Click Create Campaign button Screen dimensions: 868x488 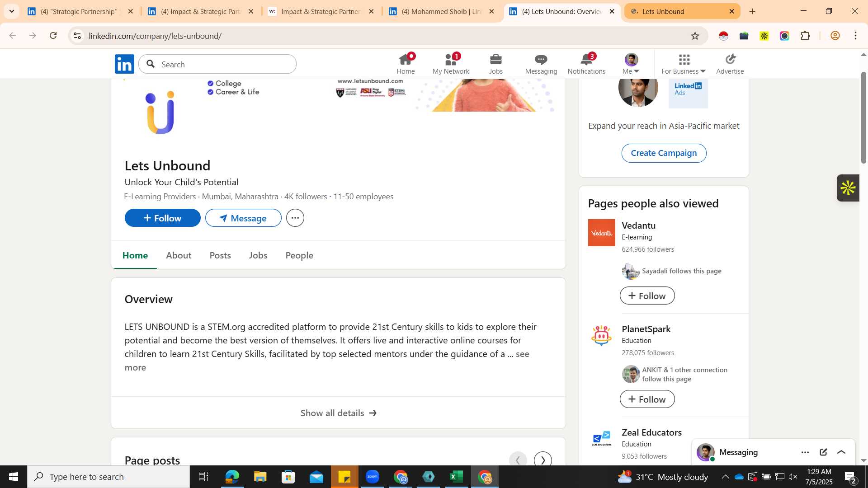click(664, 153)
